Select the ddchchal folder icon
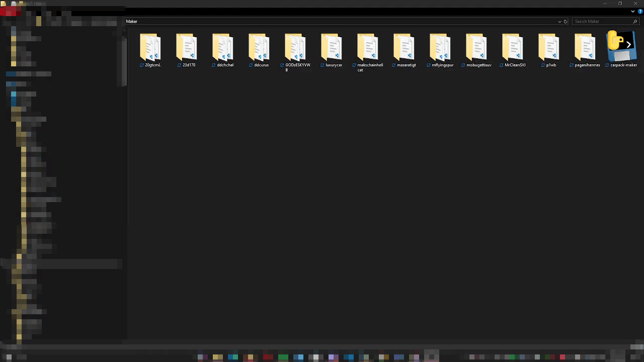The image size is (644, 362). pyautogui.click(x=222, y=48)
